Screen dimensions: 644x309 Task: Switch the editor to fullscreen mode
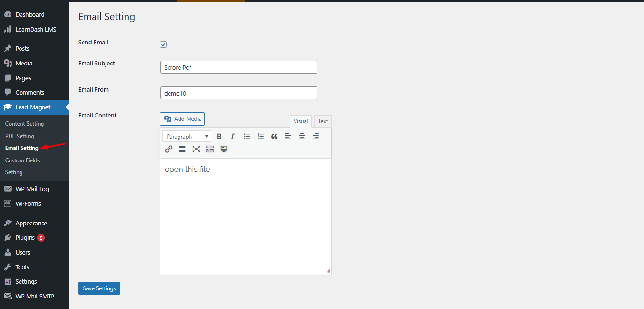click(x=196, y=149)
